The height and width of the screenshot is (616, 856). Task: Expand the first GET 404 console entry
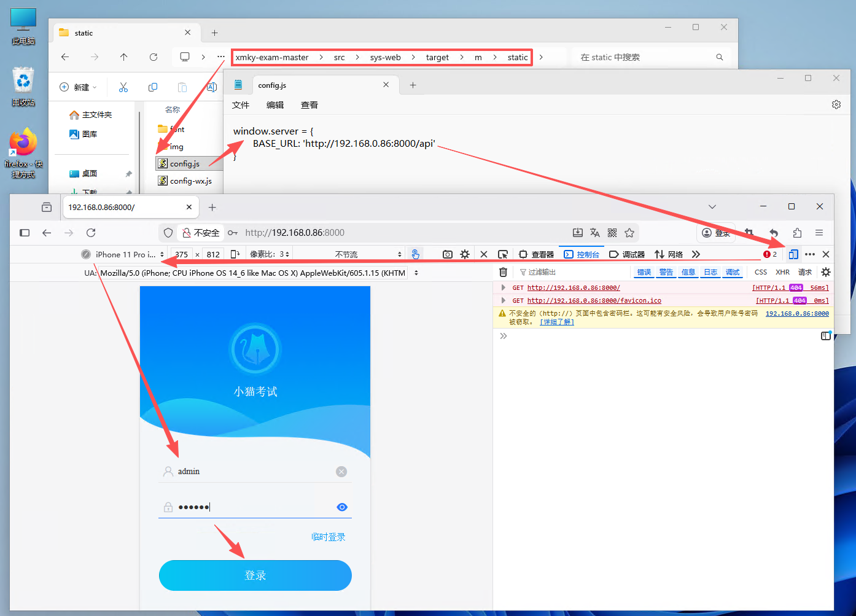click(x=504, y=287)
